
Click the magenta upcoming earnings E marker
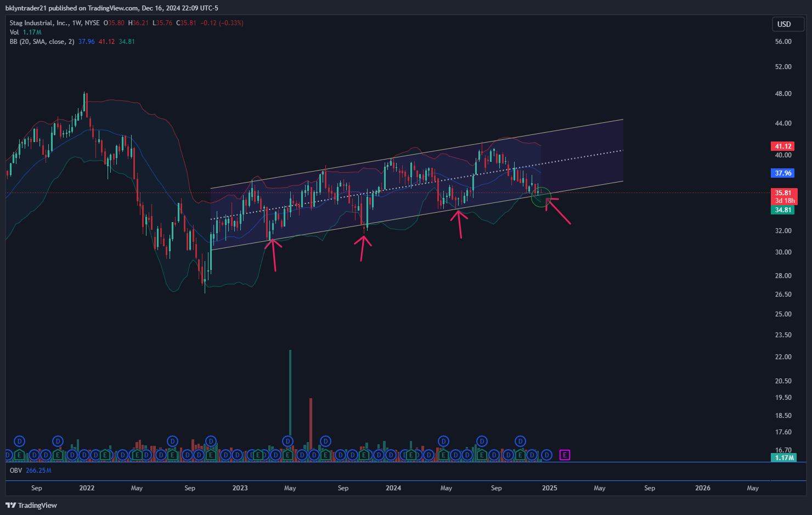click(x=565, y=455)
